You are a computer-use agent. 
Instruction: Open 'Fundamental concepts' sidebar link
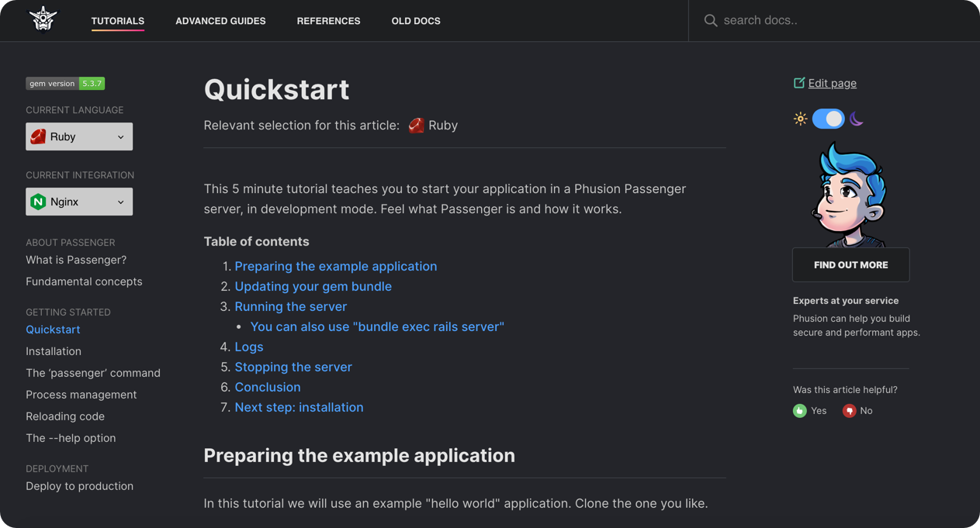pos(84,281)
